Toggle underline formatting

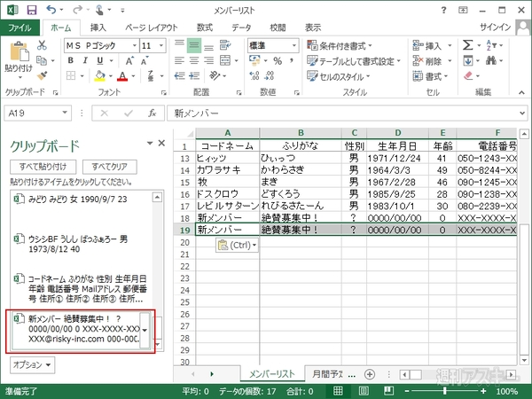point(99,60)
